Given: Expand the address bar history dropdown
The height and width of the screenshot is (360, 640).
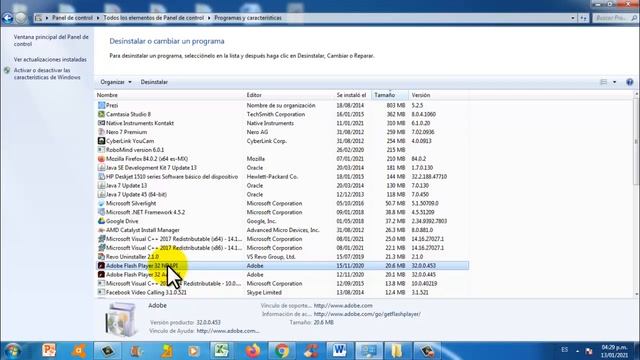Looking at the screenshot, I should (x=573, y=18).
